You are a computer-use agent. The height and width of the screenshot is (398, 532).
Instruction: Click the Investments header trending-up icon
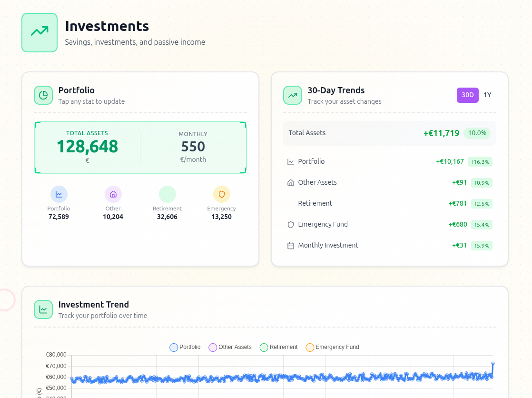point(39,32)
